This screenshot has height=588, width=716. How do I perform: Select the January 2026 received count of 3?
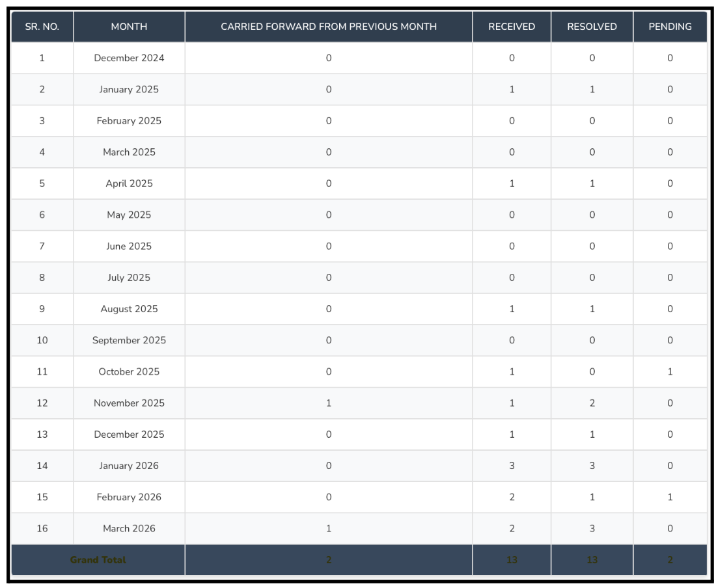[513, 466]
